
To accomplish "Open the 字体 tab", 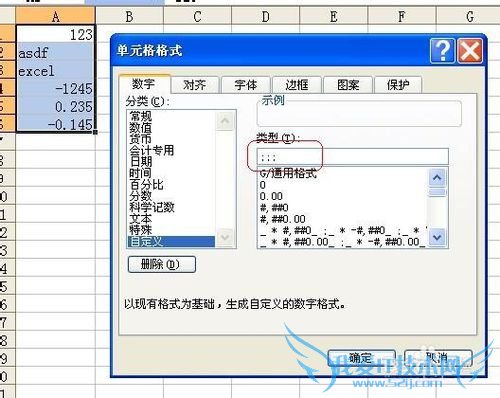I will [x=246, y=85].
